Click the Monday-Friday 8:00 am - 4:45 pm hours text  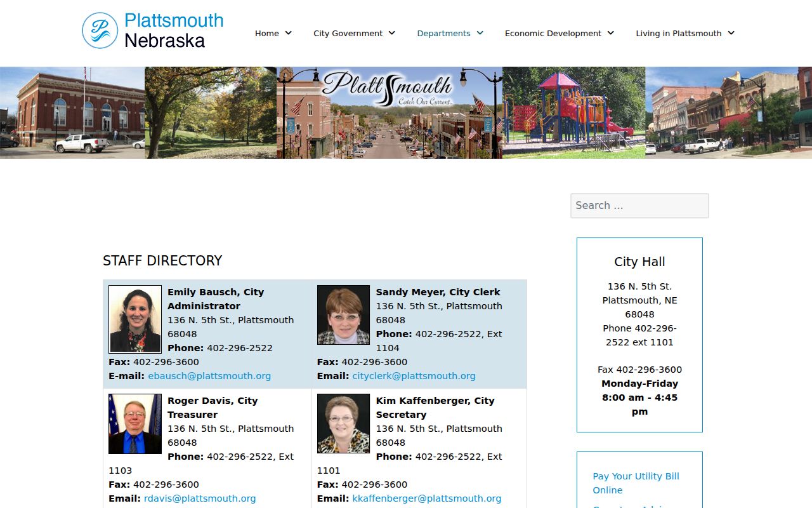point(639,398)
